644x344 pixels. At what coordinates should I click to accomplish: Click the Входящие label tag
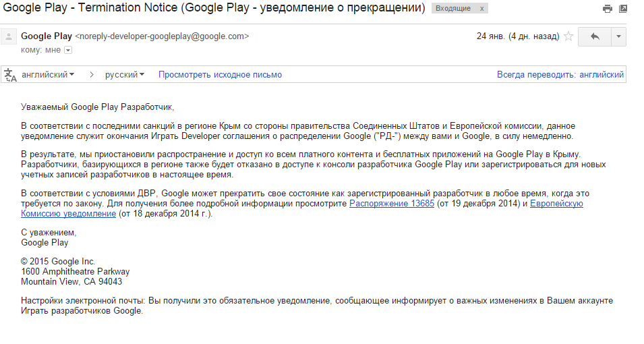[x=453, y=9]
